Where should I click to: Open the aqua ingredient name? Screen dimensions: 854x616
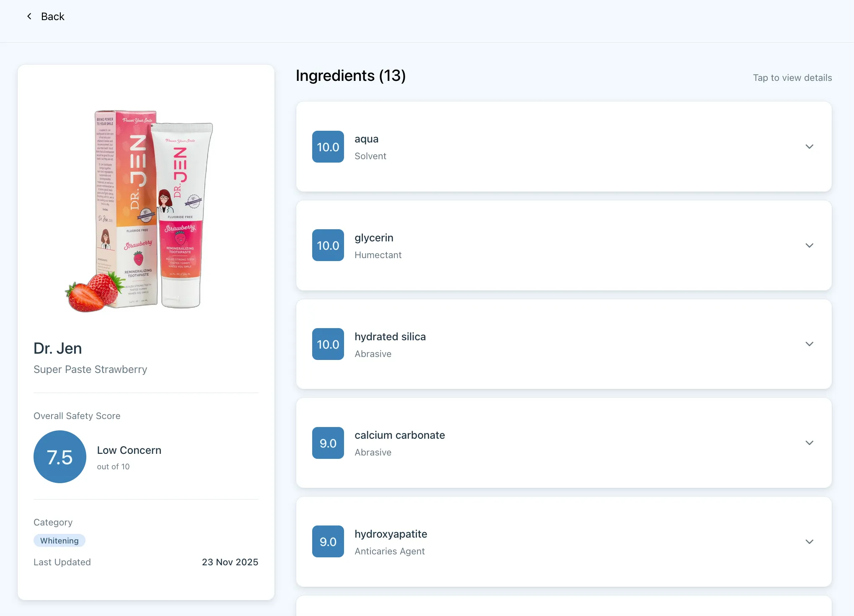click(367, 139)
